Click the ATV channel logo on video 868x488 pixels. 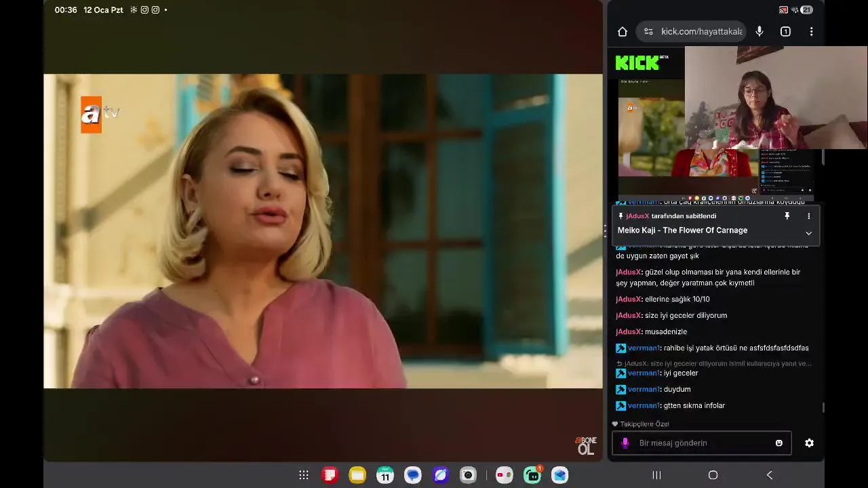pos(99,114)
